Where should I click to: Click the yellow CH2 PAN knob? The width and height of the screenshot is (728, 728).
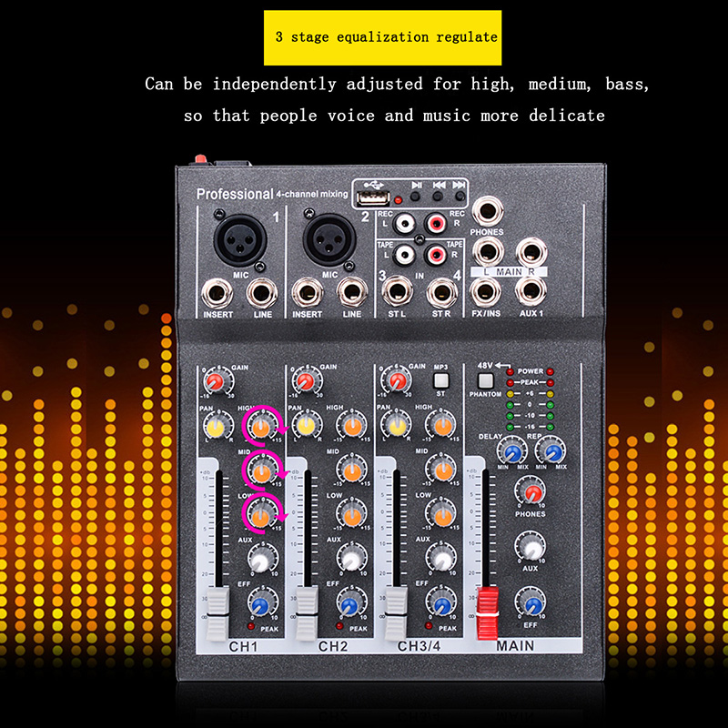305,425
